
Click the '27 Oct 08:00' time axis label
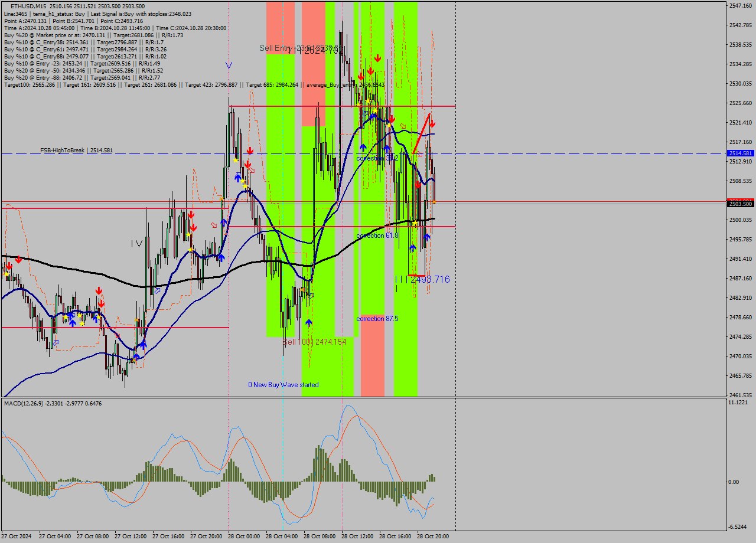point(93,537)
